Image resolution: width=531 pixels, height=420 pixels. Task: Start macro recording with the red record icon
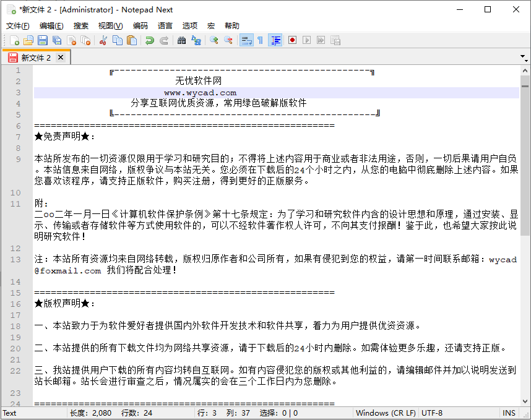point(291,40)
